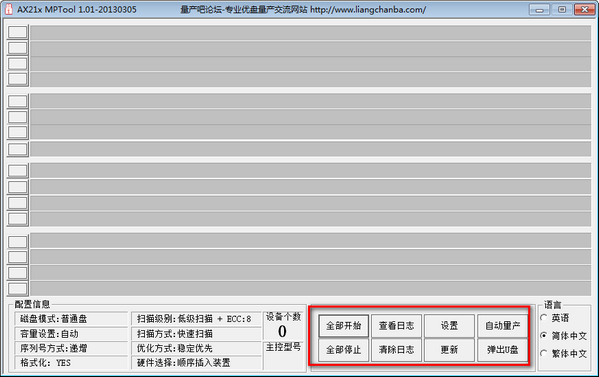Screen dimensions: 599x377
Task: Click the 序列号方式:递增 info field
Action: [x=71, y=348]
